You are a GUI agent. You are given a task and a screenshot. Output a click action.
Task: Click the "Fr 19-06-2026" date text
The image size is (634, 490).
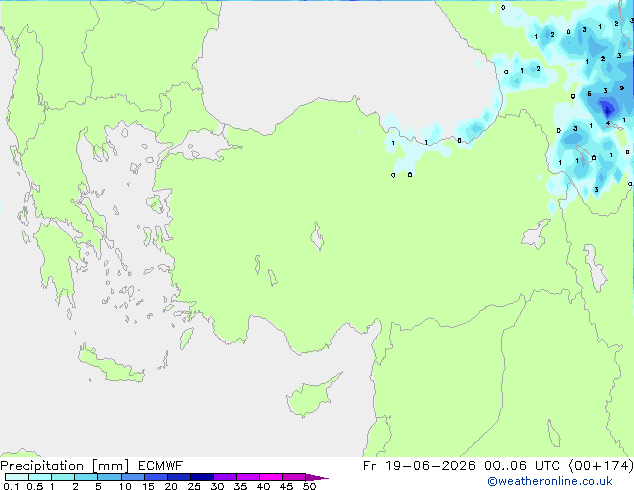pos(419,466)
